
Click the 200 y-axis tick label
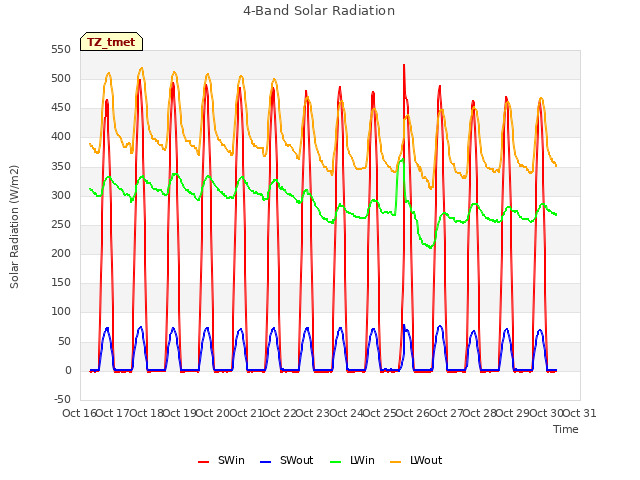click(61, 253)
